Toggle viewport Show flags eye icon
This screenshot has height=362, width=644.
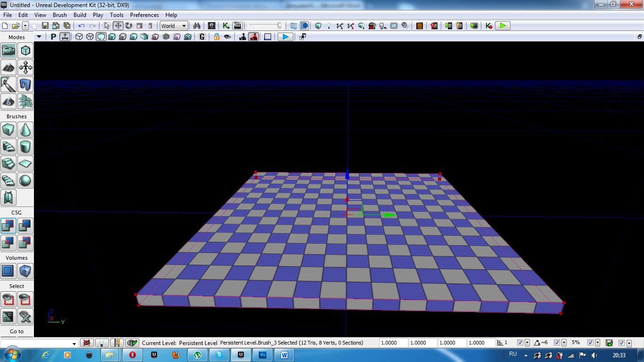(228, 37)
